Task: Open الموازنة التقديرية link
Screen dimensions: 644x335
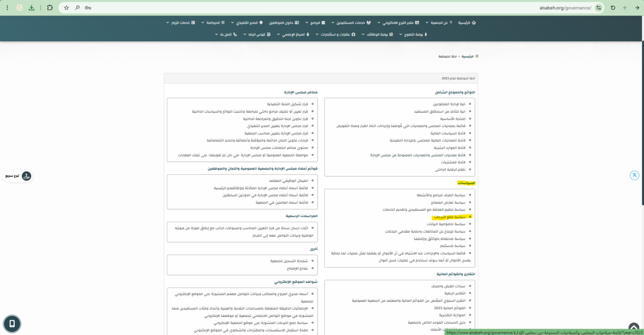Action: [x=452, y=315]
